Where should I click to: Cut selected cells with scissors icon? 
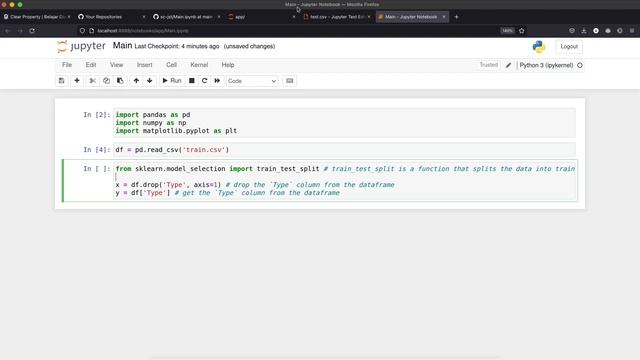(93, 81)
